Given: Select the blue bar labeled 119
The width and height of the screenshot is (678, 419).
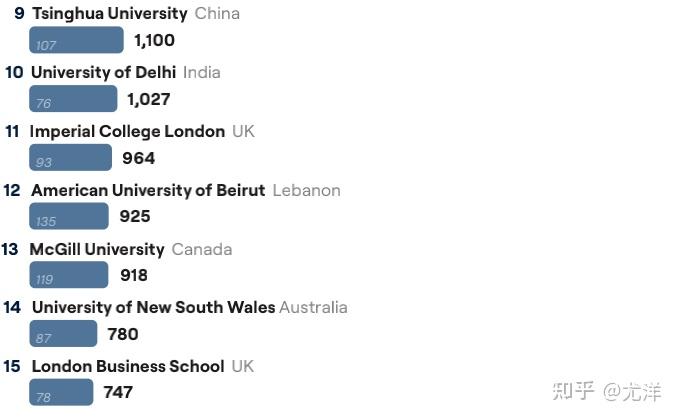Looking at the screenshot, I should point(69,275).
